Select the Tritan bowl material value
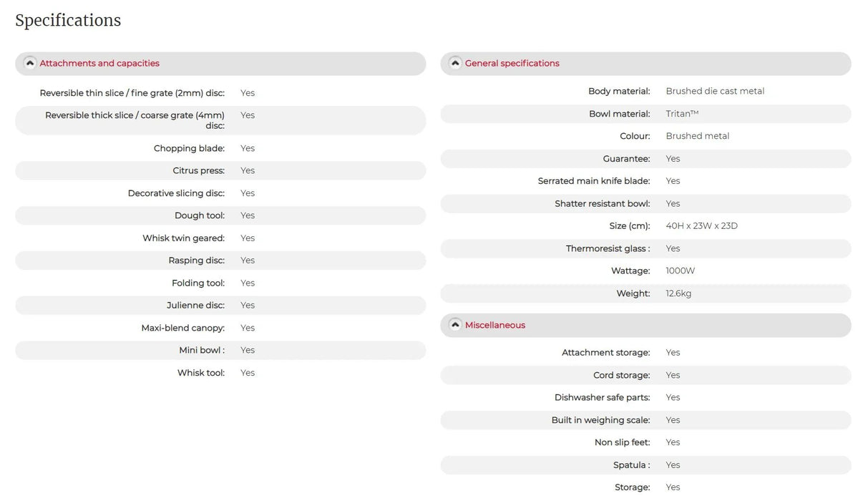 pos(682,114)
